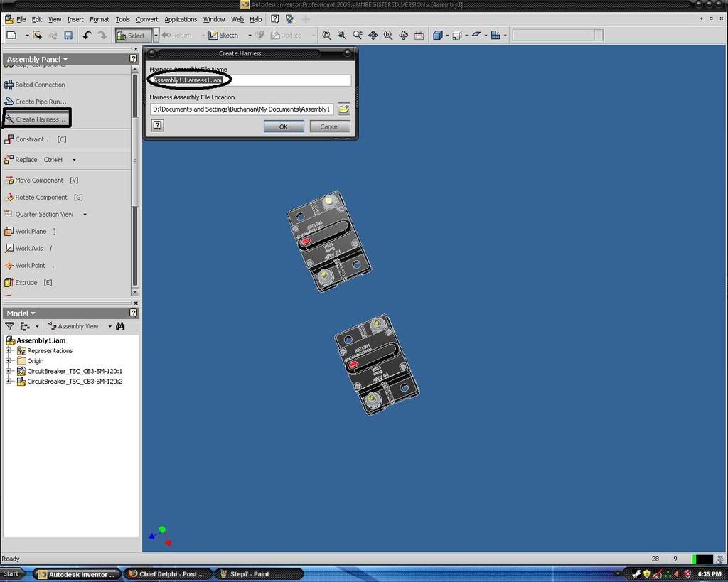The height and width of the screenshot is (582, 728).
Task: Click the Zoom Window icon
Action: pyautogui.click(x=342, y=36)
